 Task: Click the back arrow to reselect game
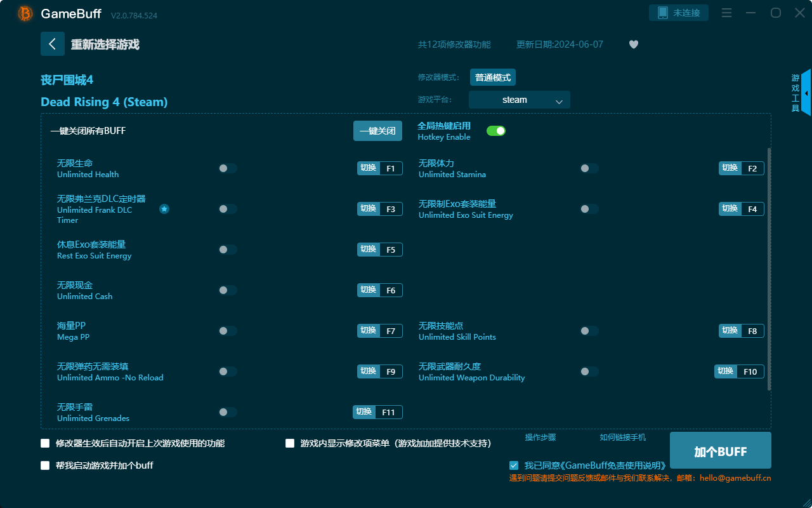pos(52,44)
